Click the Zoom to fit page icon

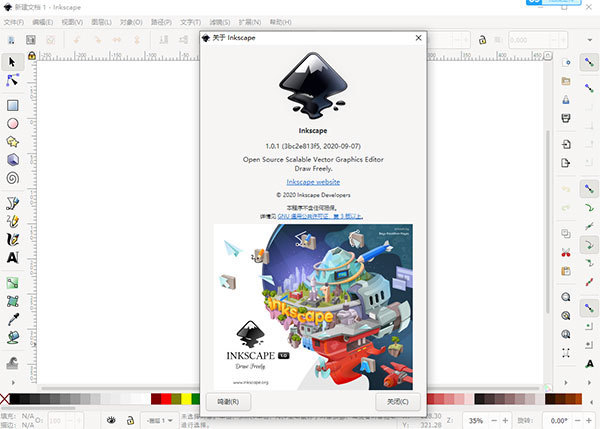click(566, 334)
